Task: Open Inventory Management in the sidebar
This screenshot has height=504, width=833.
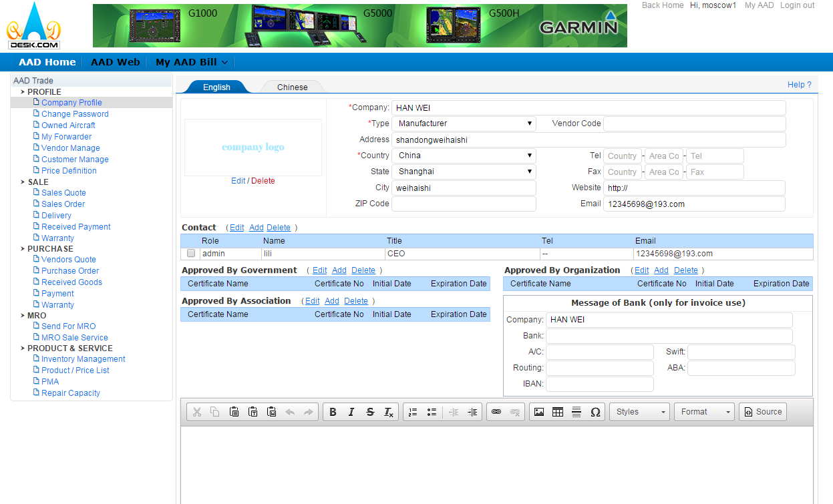Action: [x=84, y=359]
